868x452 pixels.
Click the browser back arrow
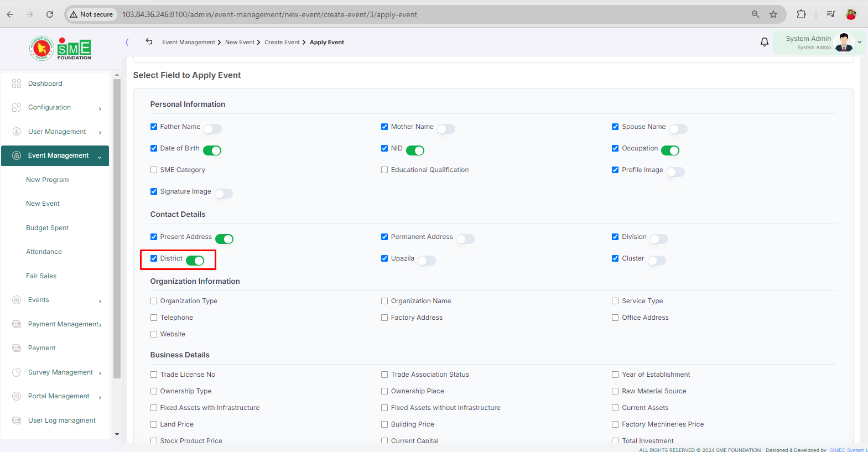pyautogui.click(x=10, y=14)
